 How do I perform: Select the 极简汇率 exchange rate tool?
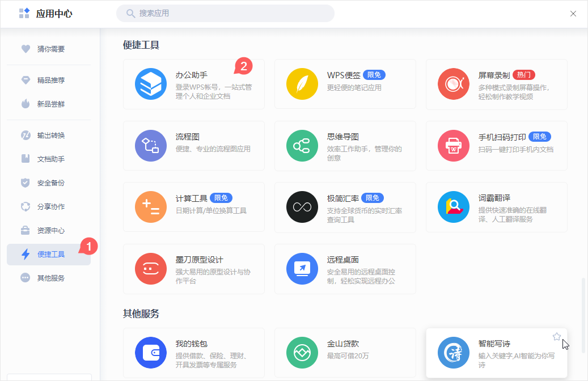302,207
